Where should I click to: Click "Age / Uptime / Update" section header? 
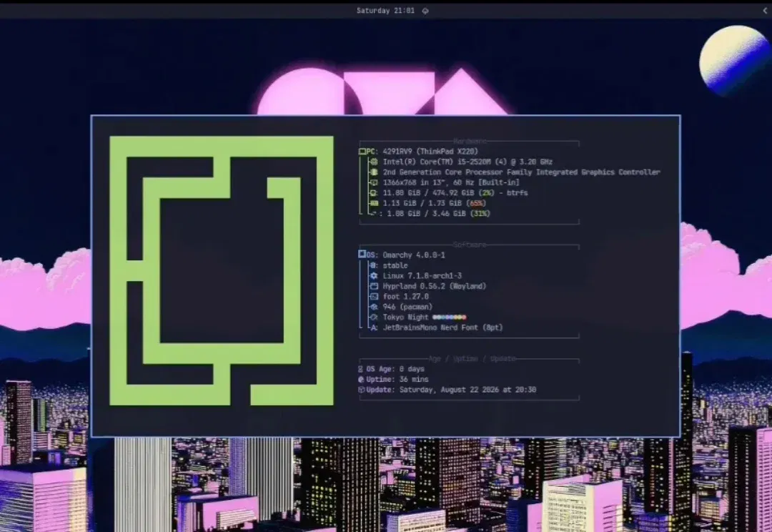coord(472,359)
